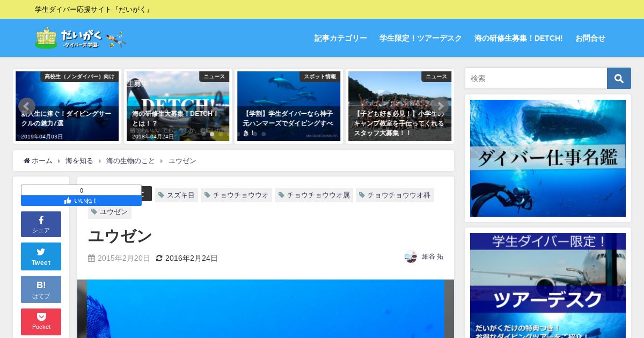
Task: Go to ホーム breadcrumb link
Action: pyautogui.click(x=38, y=161)
